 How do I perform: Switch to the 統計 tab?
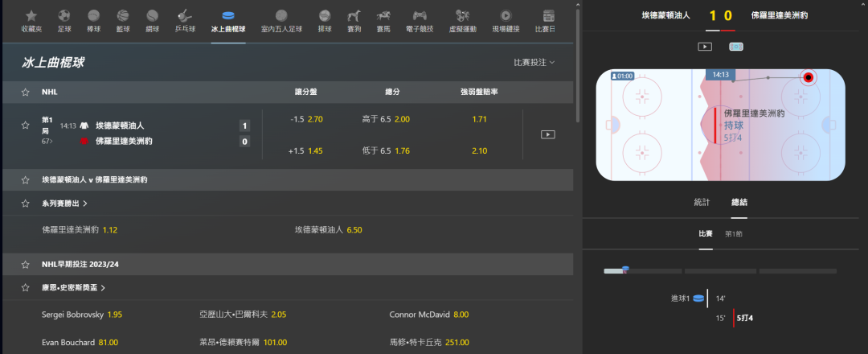click(702, 202)
